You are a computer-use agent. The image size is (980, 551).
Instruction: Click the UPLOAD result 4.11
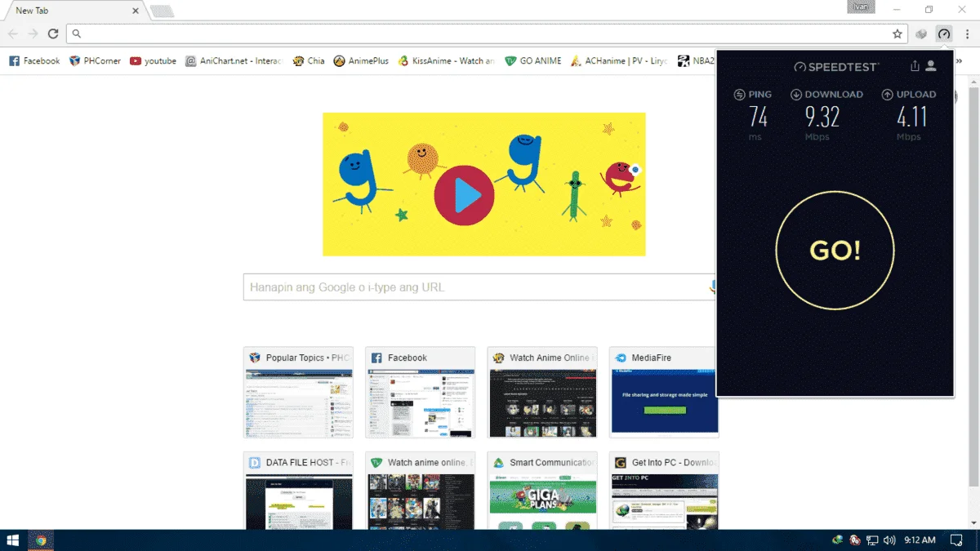913,118
